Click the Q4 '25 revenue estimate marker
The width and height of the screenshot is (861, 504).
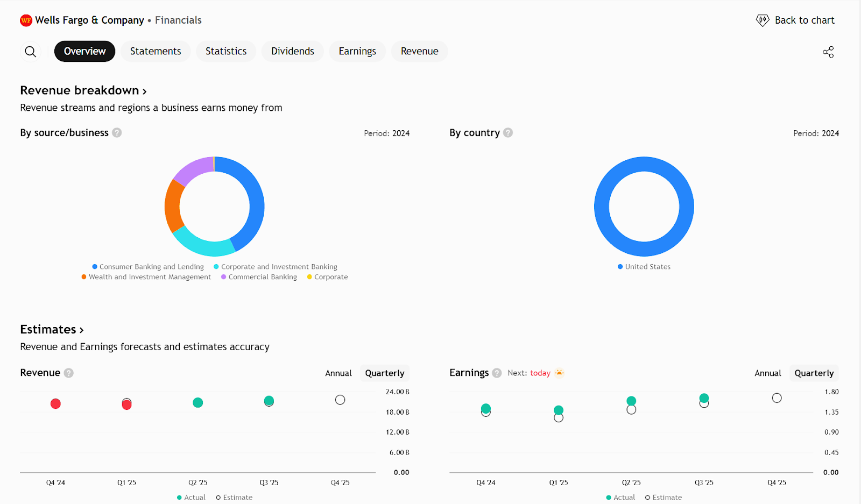pyautogui.click(x=340, y=400)
